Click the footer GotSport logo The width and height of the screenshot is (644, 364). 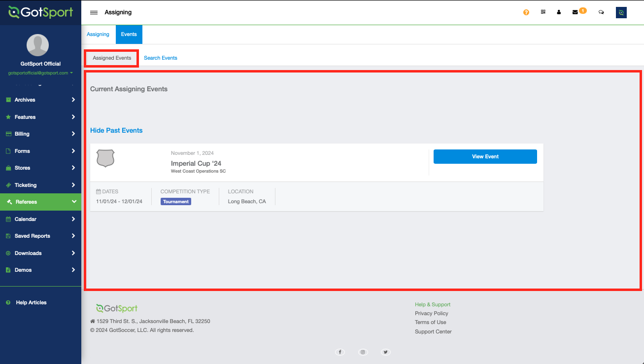[x=117, y=308]
